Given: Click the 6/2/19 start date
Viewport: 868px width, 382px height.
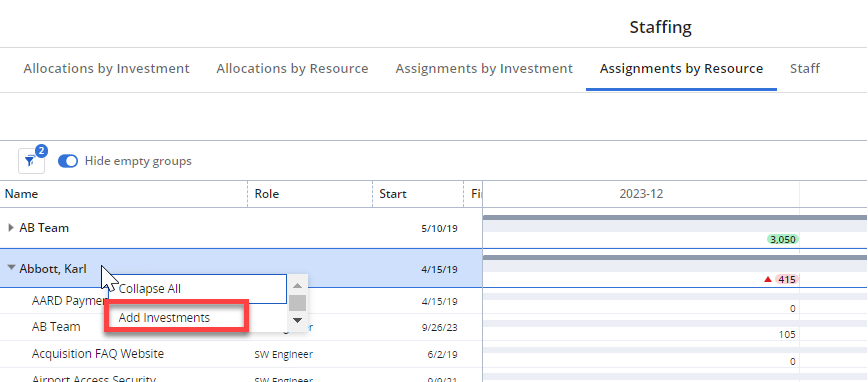Looking at the screenshot, I should pyautogui.click(x=443, y=354).
